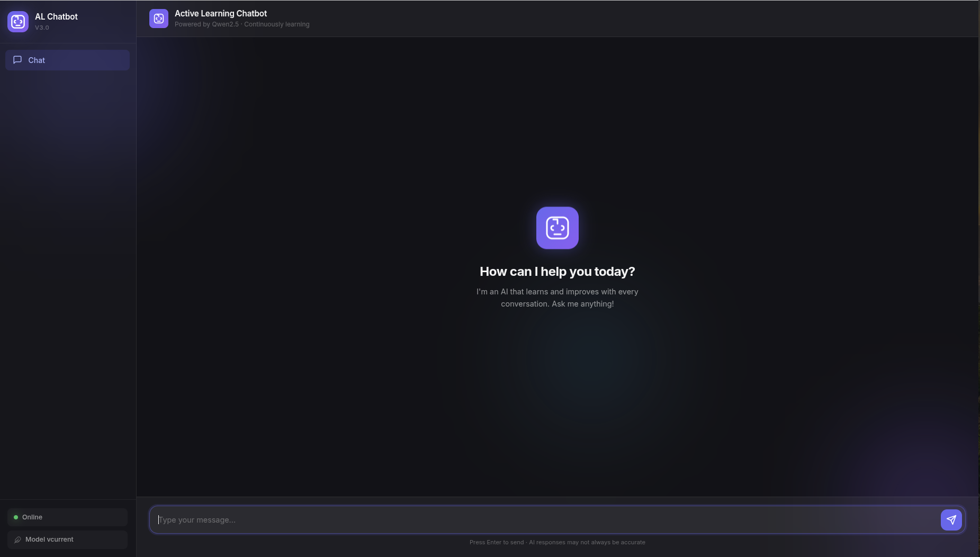Click the V3.0 version label
Viewport: 980px width, 557px height.
tap(42, 28)
